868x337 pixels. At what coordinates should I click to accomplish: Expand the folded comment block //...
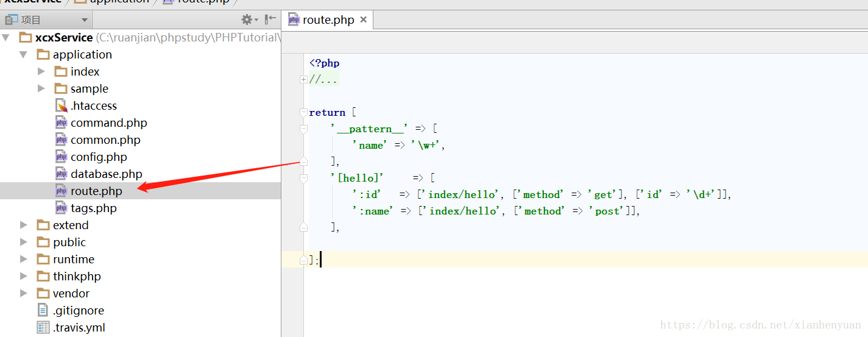coord(303,79)
